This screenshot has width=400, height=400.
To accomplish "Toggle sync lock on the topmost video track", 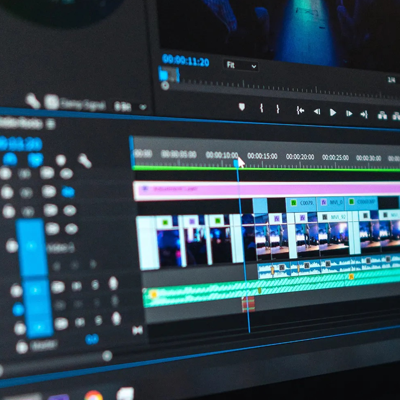I will (x=47, y=173).
